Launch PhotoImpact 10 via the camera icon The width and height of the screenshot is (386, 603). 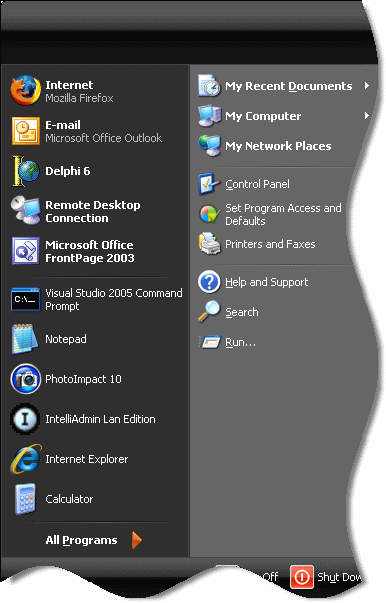(25, 379)
